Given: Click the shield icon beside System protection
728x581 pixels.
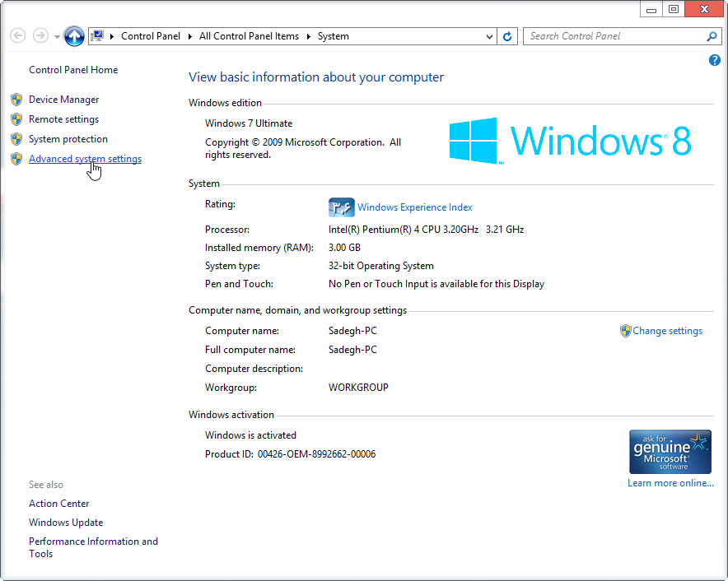Looking at the screenshot, I should [16, 139].
